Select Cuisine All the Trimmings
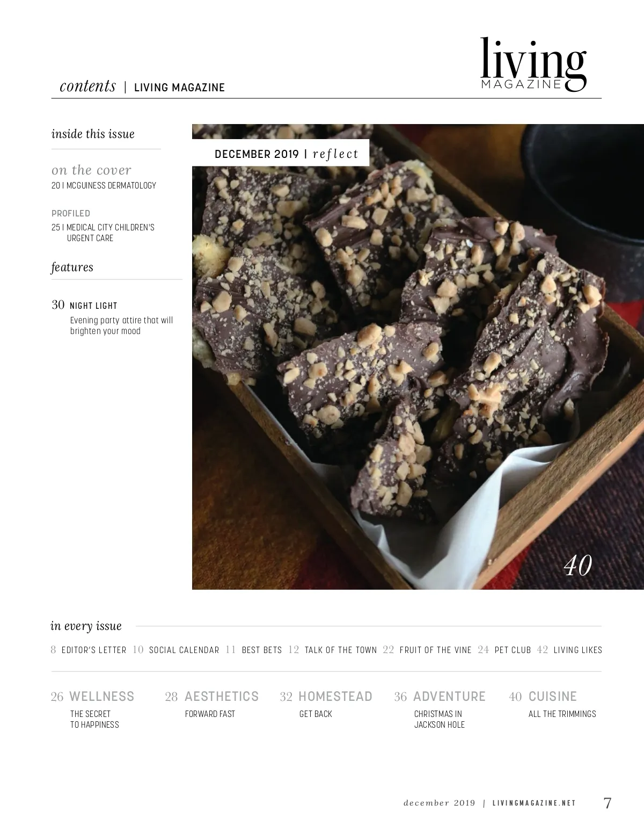The height and width of the screenshot is (826, 644). click(x=552, y=704)
